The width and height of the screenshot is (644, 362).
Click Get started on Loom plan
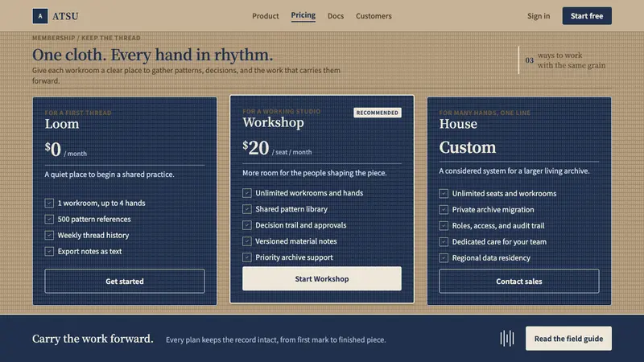[125, 281]
